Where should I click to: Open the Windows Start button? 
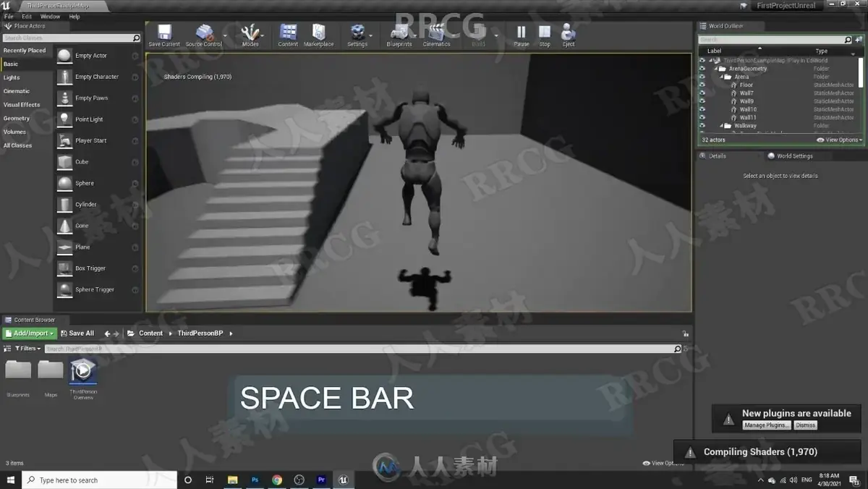point(11,480)
